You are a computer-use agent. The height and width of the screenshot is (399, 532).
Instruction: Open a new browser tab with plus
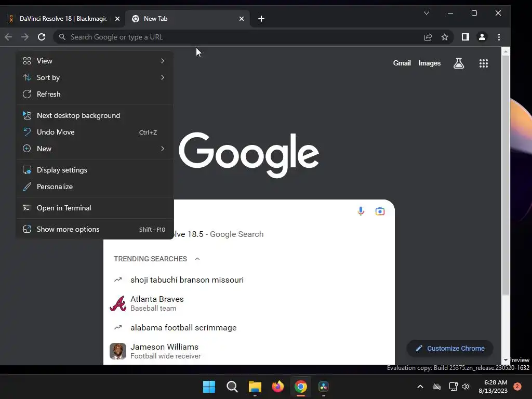point(261,19)
